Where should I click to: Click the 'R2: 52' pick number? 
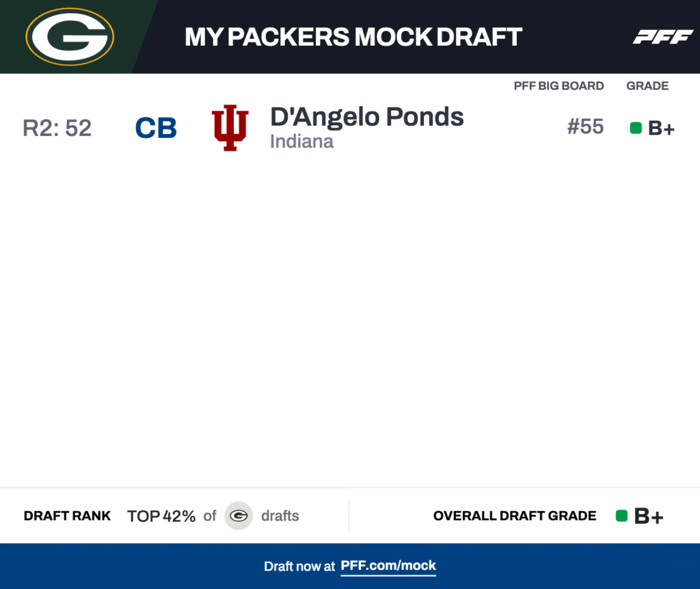(x=57, y=128)
